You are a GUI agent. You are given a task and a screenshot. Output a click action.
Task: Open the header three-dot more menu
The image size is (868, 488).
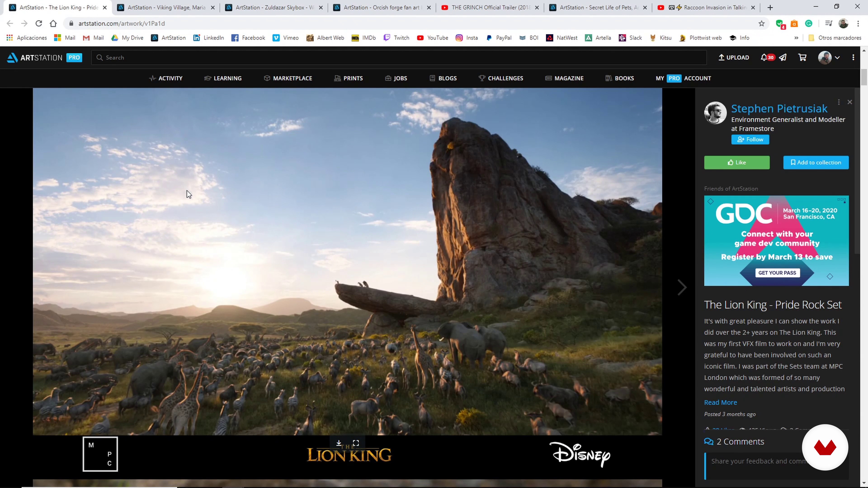[x=853, y=58]
